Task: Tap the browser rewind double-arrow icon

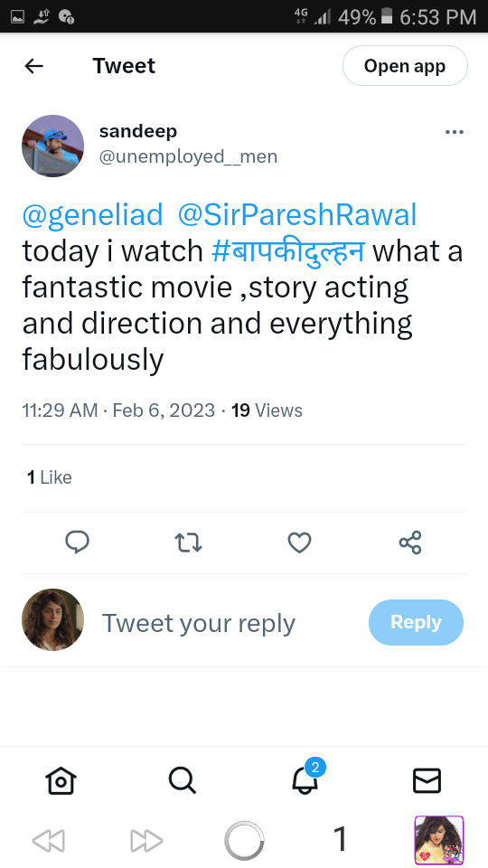Action: (x=49, y=841)
